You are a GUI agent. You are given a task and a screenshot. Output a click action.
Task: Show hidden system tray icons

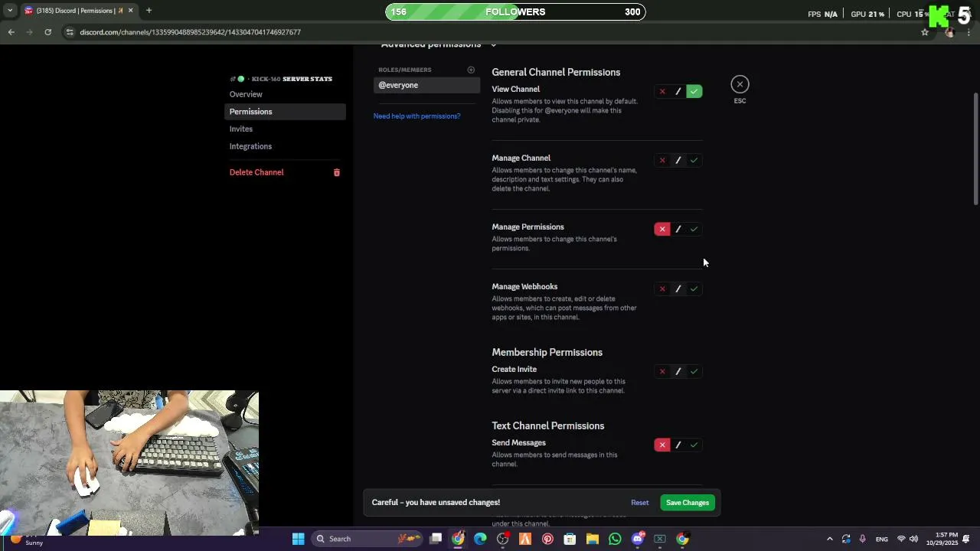(x=829, y=539)
